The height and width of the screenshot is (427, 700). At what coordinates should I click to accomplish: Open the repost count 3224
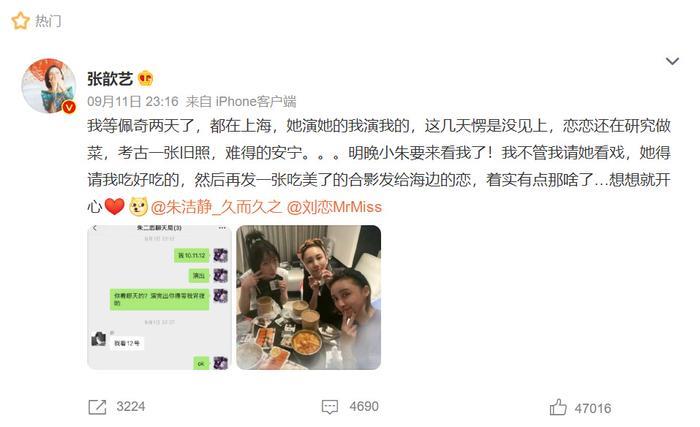tap(131, 406)
